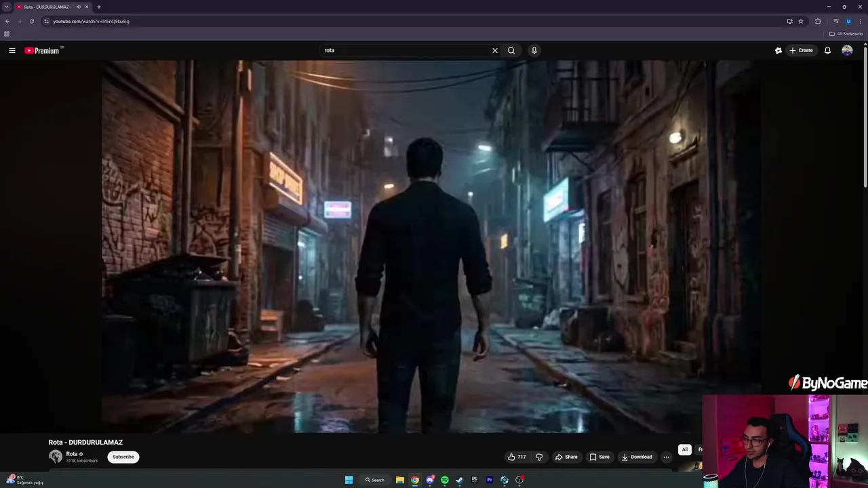Screen dimensions: 868x488
Task: Open the Rota channel name link
Action: click(x=72, y=454)
